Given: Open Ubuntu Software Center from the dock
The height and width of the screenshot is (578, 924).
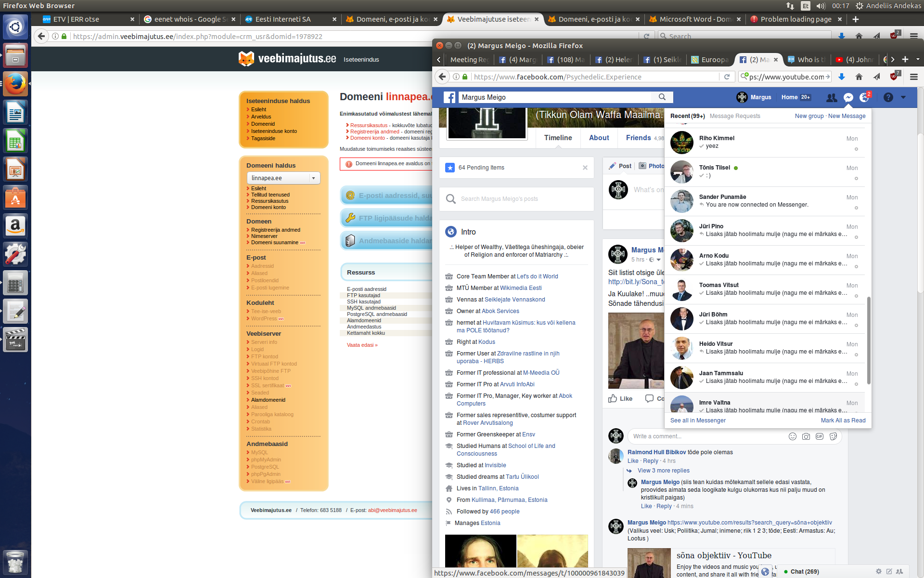Looking at the screenshot, I should pos(15,197).
